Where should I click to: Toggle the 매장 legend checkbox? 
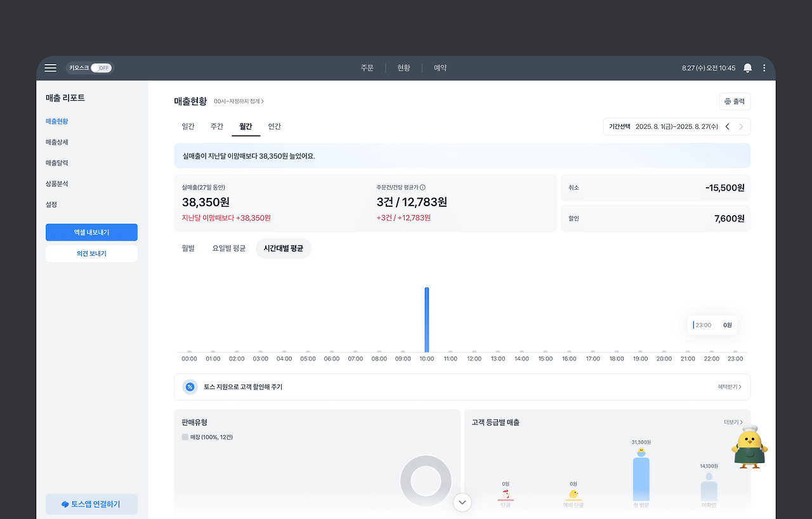pos(185,437)
